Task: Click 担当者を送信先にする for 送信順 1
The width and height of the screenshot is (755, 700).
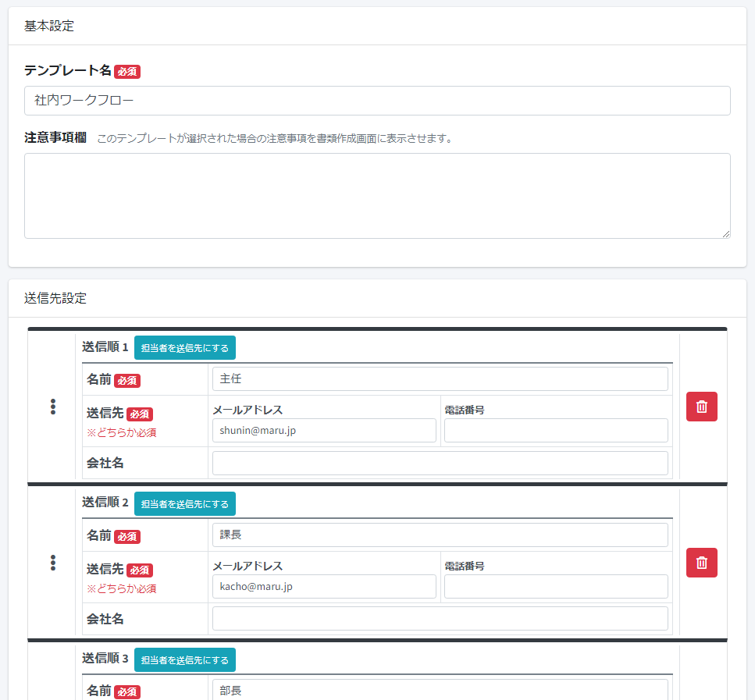Action: (185, 347)
